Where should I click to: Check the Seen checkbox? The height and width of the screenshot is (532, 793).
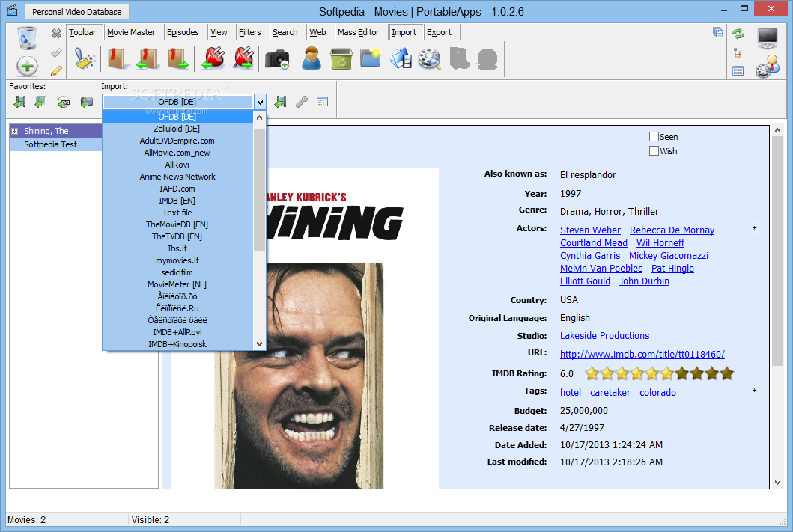[x=654, y=136]
